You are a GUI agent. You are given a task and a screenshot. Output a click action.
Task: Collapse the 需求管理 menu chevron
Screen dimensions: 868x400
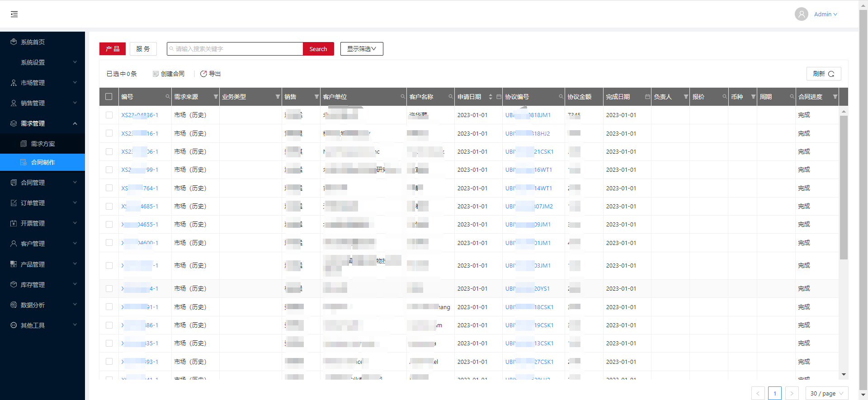(x=75, y=123)
